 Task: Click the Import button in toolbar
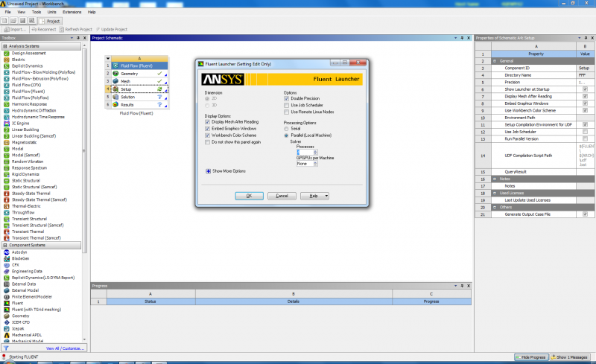click(x=15, y=29)
